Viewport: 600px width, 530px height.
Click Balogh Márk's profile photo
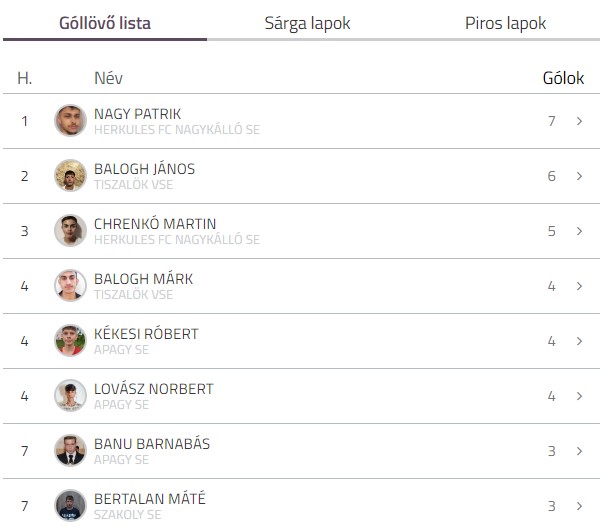[70, 285]
